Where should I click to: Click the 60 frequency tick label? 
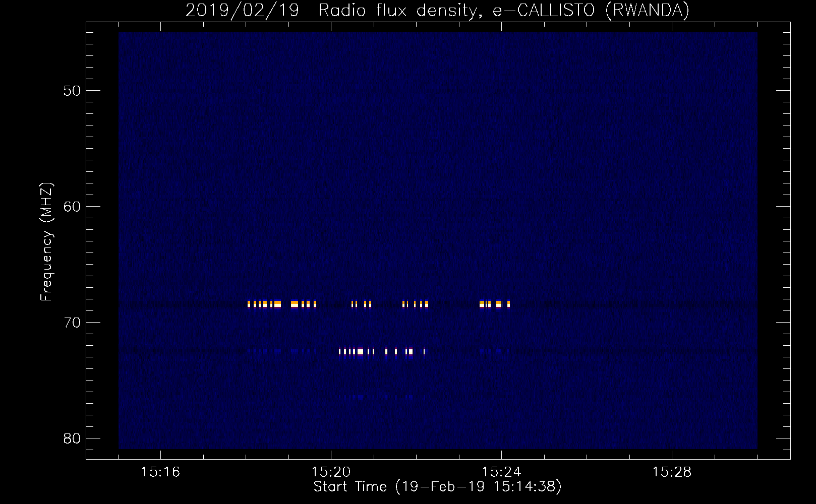point(72,207)
